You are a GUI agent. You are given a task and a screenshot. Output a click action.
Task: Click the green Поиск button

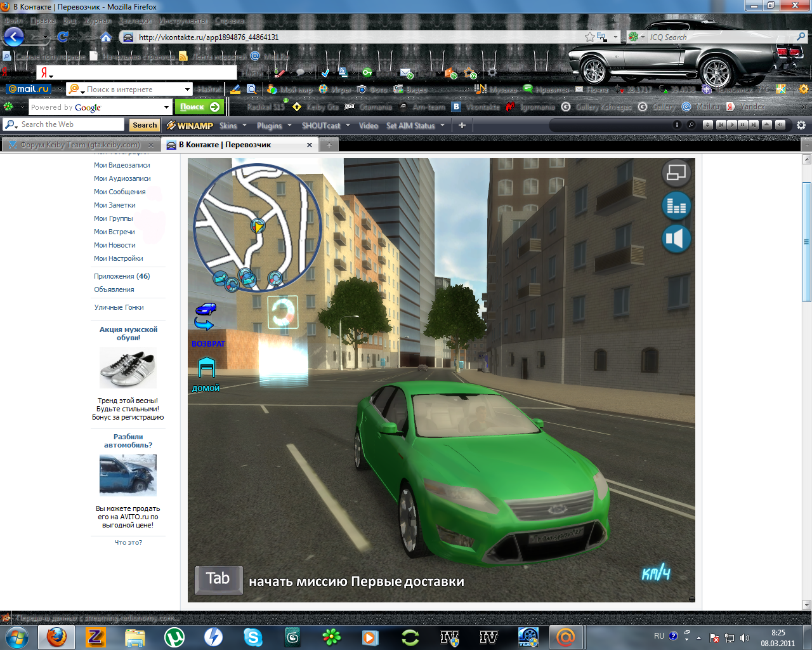point(200,107)
